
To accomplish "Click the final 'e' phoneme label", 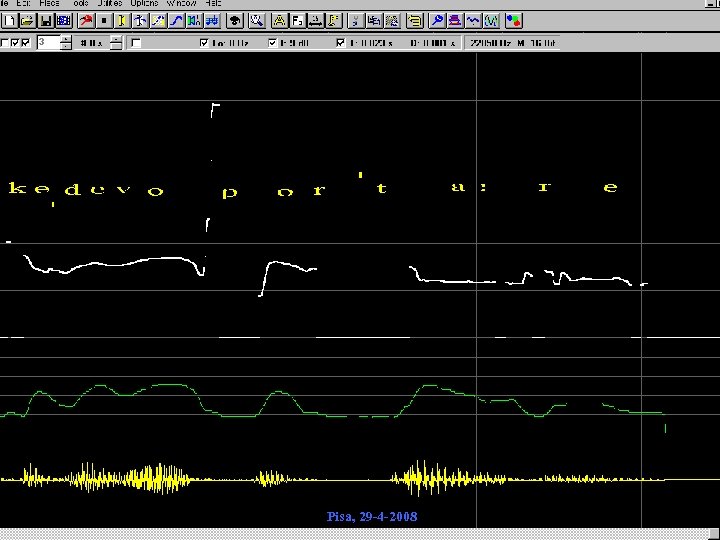I will pos(610,187).
